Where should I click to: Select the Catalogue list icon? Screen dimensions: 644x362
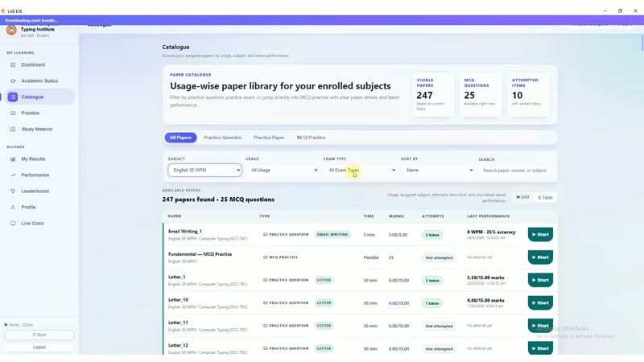pyautogui.click(x=13, y=97)
